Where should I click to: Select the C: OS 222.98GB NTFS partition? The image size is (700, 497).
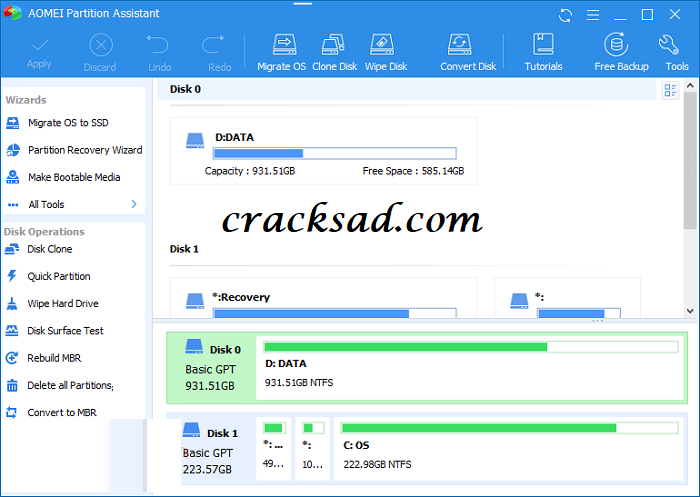pos(509,449)
